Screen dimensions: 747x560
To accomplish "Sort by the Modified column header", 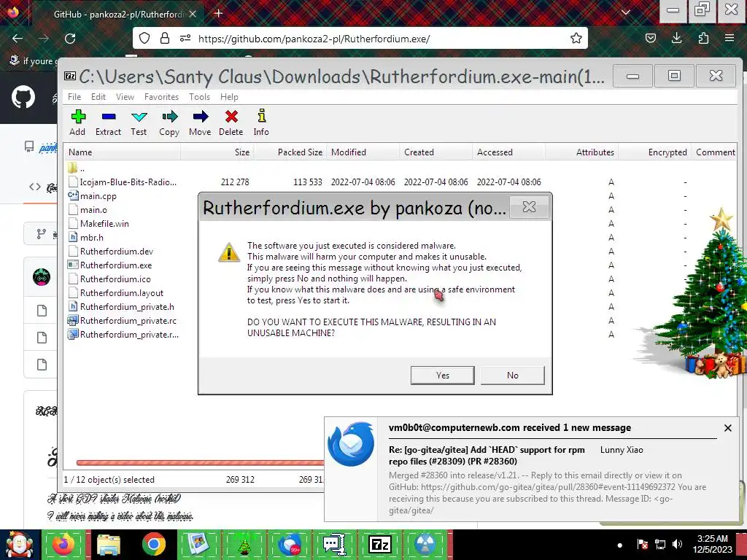I will (x=363, y=152).
